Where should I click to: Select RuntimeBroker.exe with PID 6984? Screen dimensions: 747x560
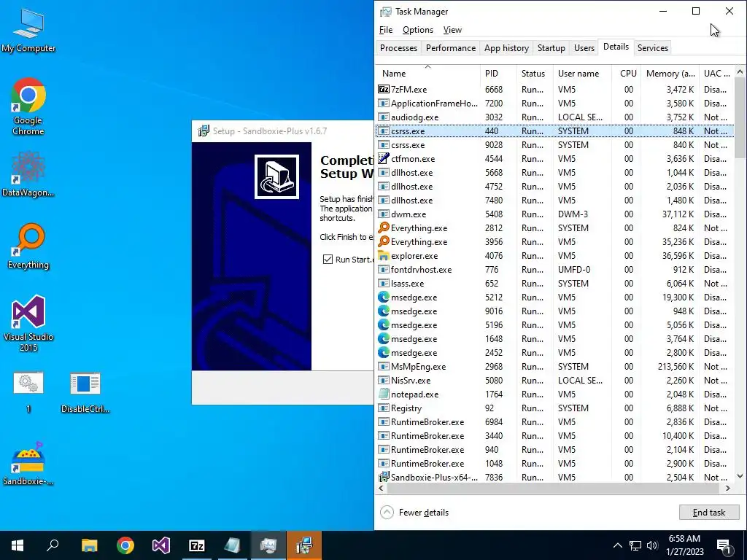point(554,422)
